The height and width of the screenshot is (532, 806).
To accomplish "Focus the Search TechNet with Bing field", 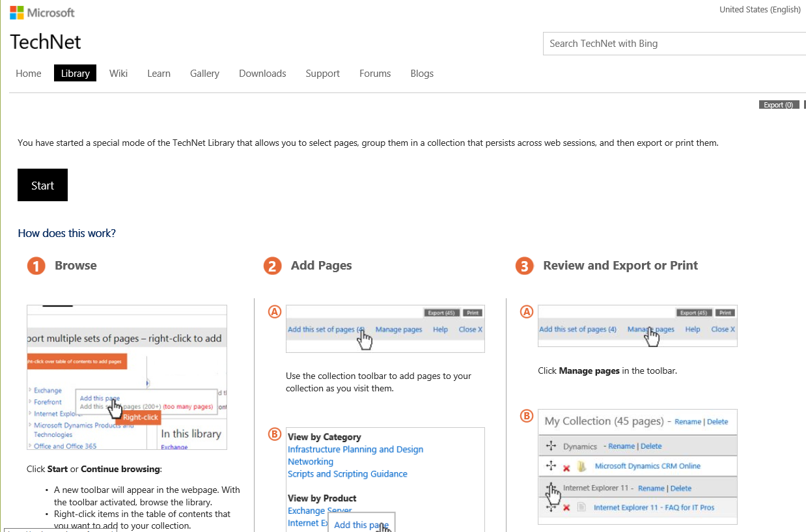I will 674,44.
